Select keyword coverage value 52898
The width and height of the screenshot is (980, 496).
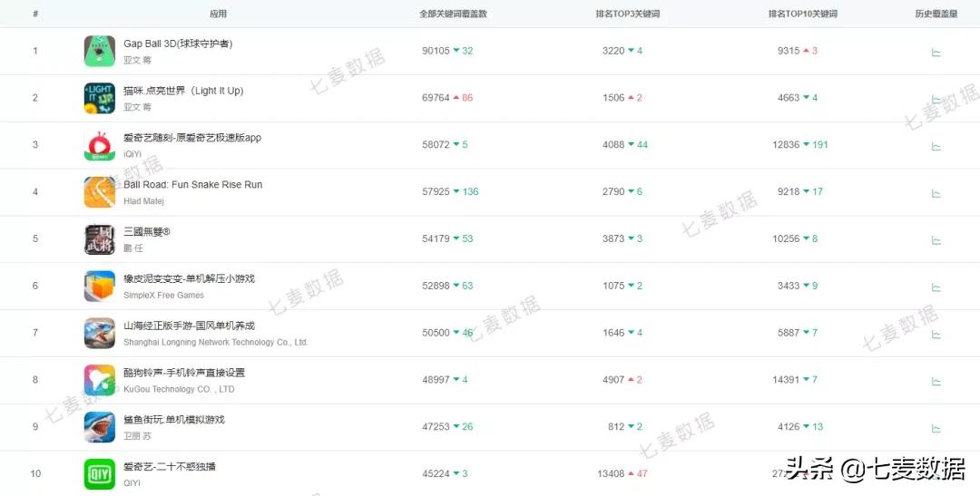coord(436,286)
